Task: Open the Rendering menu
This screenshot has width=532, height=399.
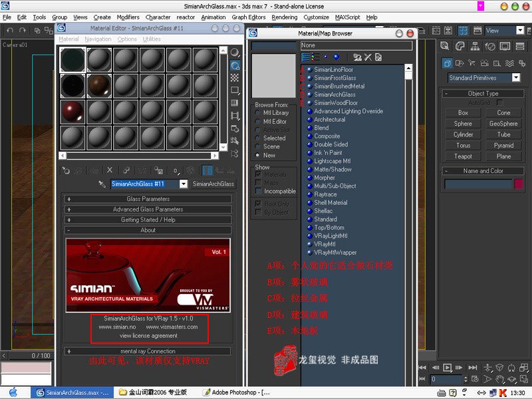Action: [x=285, y=17]
